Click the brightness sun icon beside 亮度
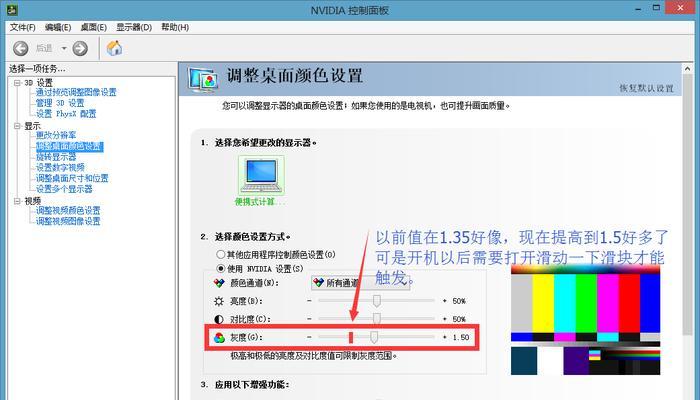Image resolution: width=700 pixels, height=400 pixels. [x=219, y=301]
